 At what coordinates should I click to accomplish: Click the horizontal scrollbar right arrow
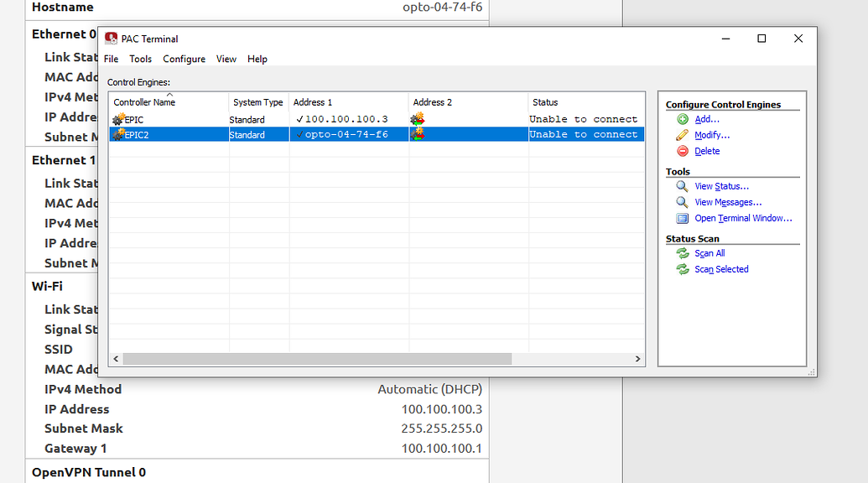tap(637, 358)
